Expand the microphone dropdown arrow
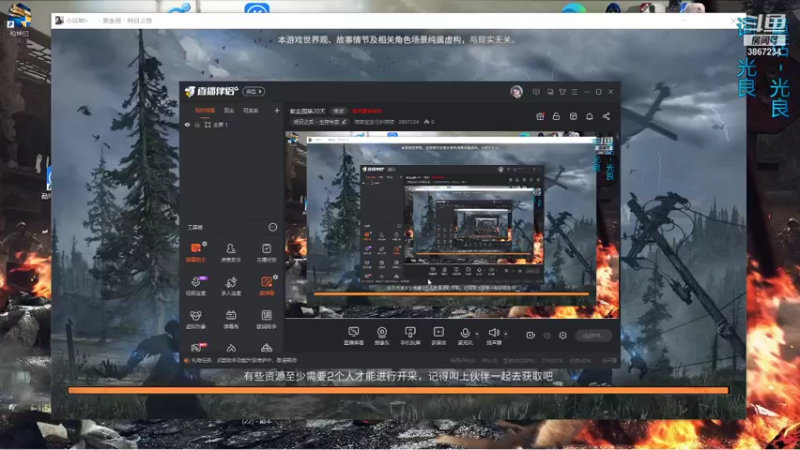This screenshot has width=800, height=450. point(478,334)
